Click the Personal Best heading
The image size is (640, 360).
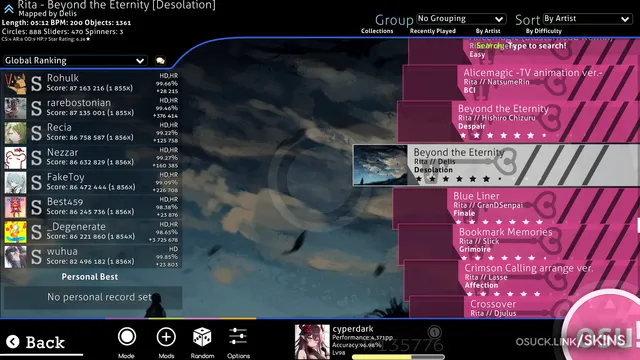[x=90, y=277]
